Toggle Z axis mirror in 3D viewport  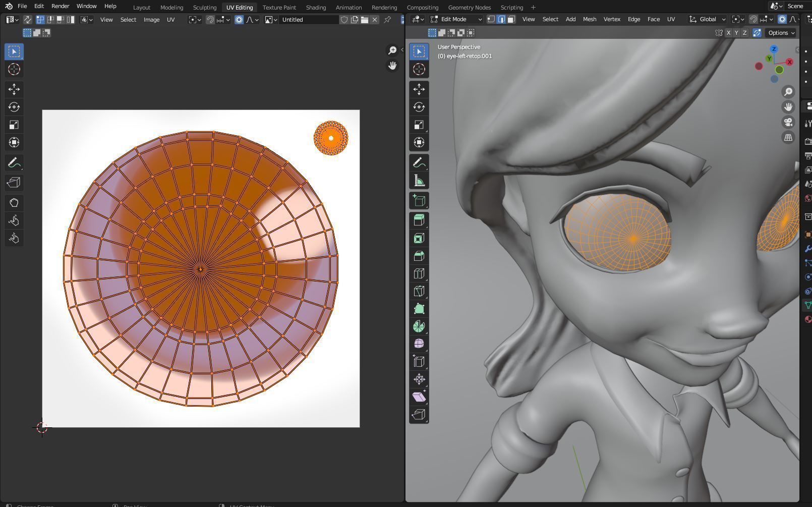(x=744, y=33)
